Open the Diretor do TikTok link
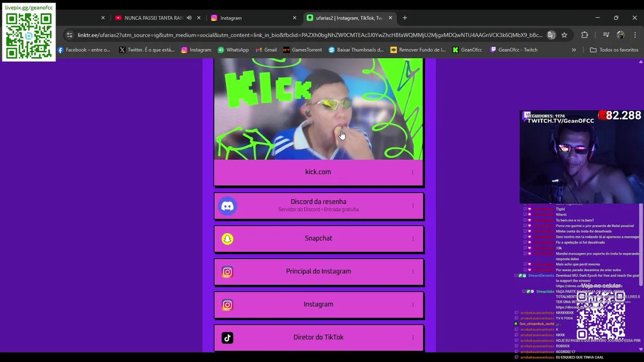Image resolution: width=644 pixels, height=362 pixels. (x=318, y=337)
